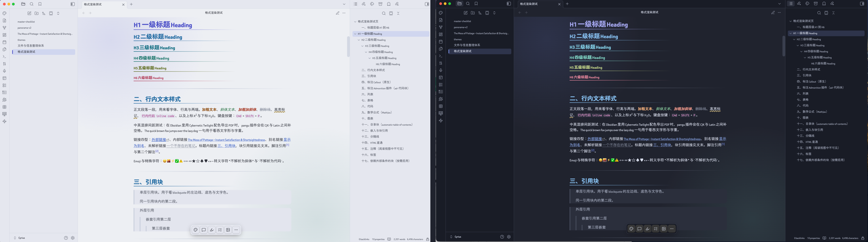Open settings gear in light window vault footer
This screenshot has width=868, height=242.
[x=73, y=238]
